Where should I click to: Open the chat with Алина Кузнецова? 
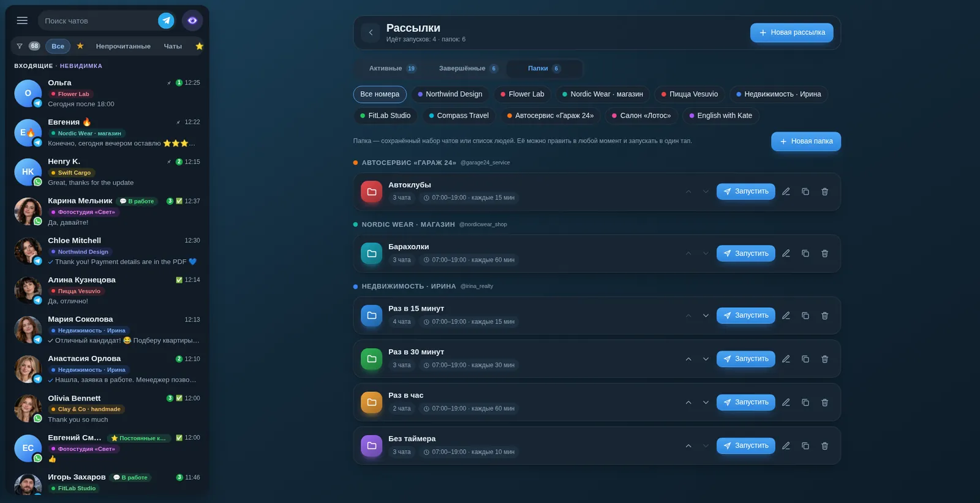tap(108, 290)
